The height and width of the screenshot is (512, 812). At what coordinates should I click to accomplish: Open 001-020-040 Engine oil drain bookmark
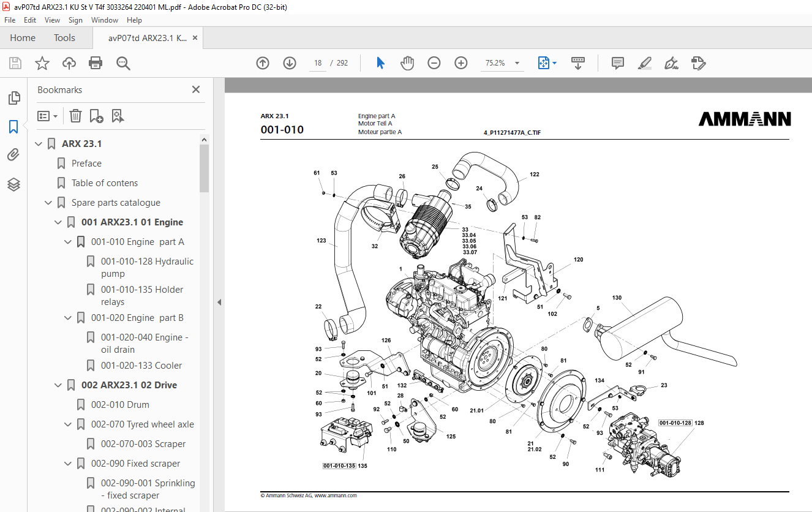pos(145,344)
